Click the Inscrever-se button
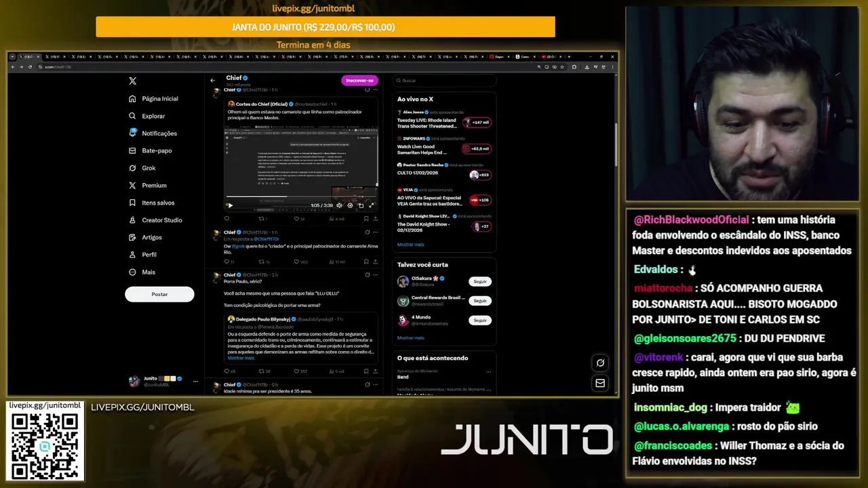Screen dimensions: 868x488 (359, 81)
